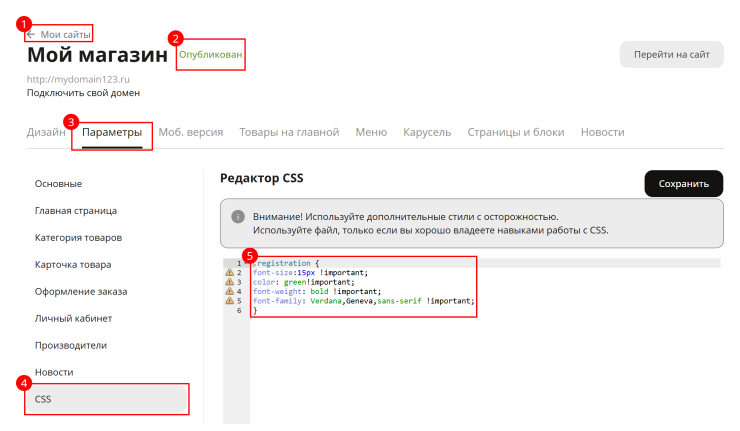Select Главная страница in the sidebar
The image size is (740, 431).
tap(76, 211)
